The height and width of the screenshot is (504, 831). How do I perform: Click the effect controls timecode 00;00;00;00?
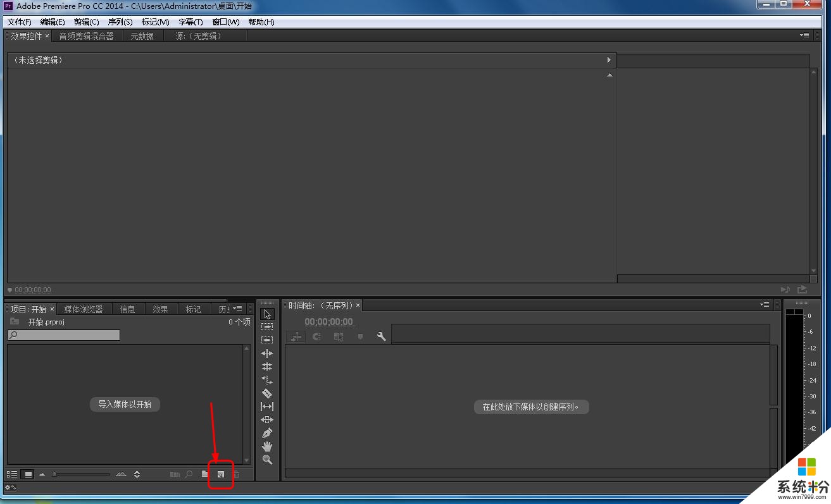33,290
